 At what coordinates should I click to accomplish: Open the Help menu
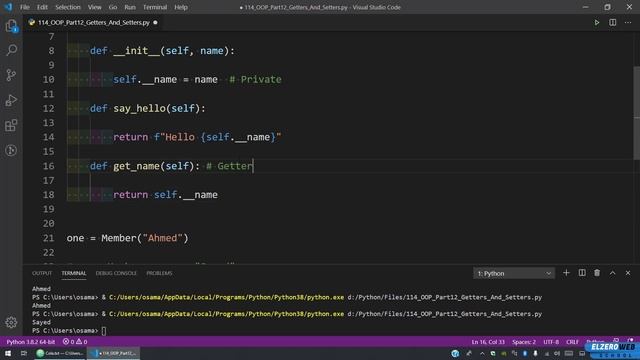(x=181, y=7)
